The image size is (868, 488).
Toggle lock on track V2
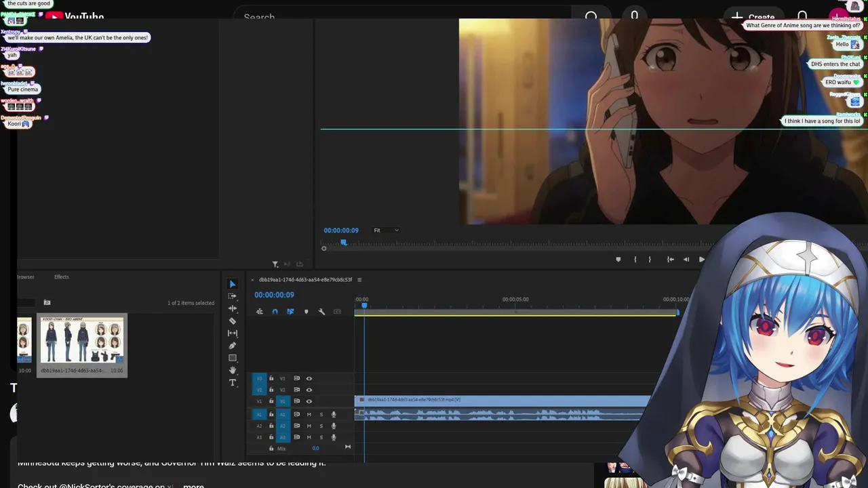pyautogui.click(x=271, y=390)
